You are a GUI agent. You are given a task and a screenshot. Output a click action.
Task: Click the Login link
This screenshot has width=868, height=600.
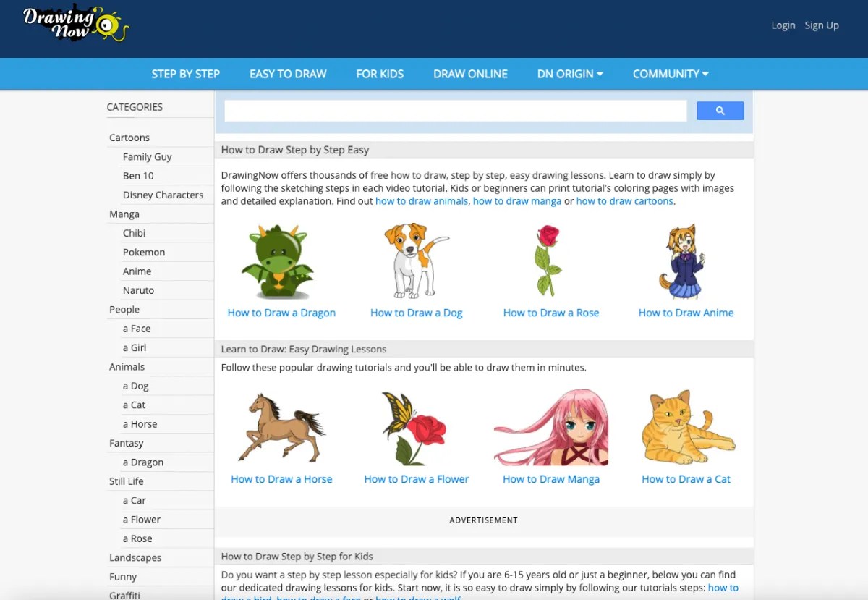[x=783, y=25]
